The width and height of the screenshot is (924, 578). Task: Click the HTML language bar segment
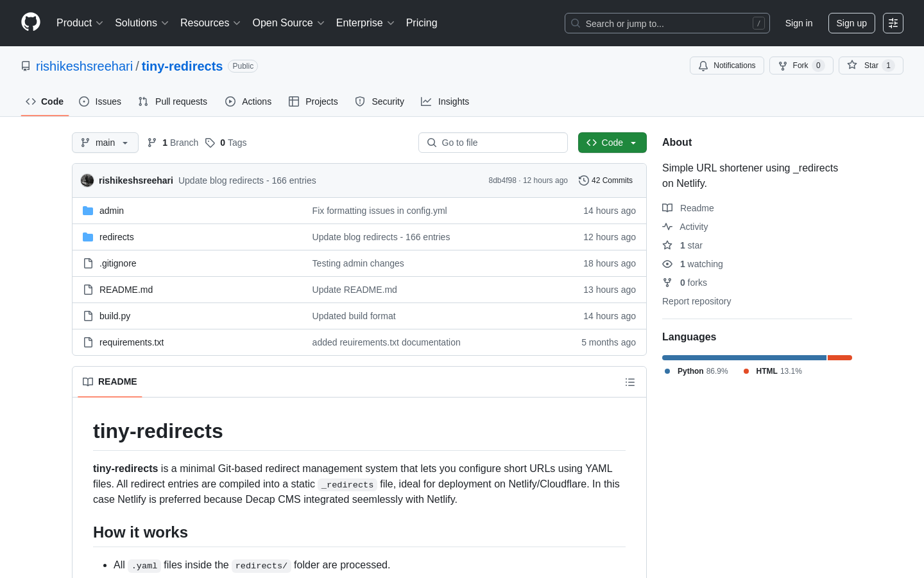click(x=840, y=358)
